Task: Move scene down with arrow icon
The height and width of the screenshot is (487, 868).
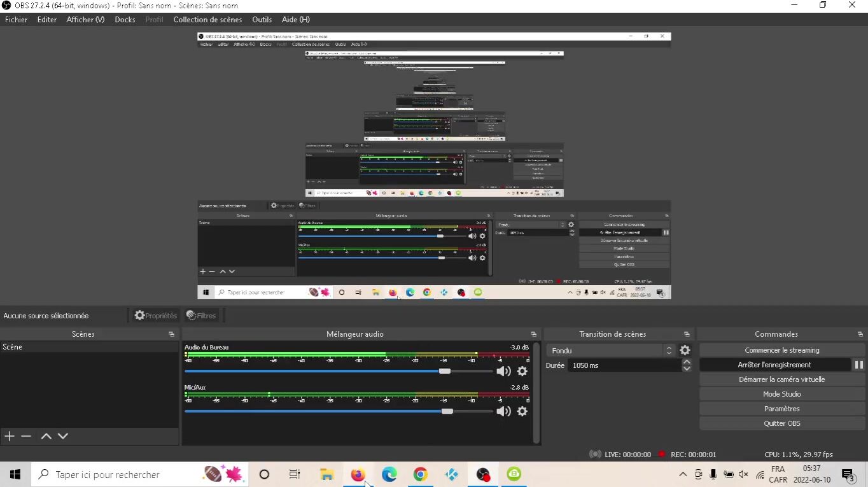Action: pyautogui.click(x=63, y=436)
